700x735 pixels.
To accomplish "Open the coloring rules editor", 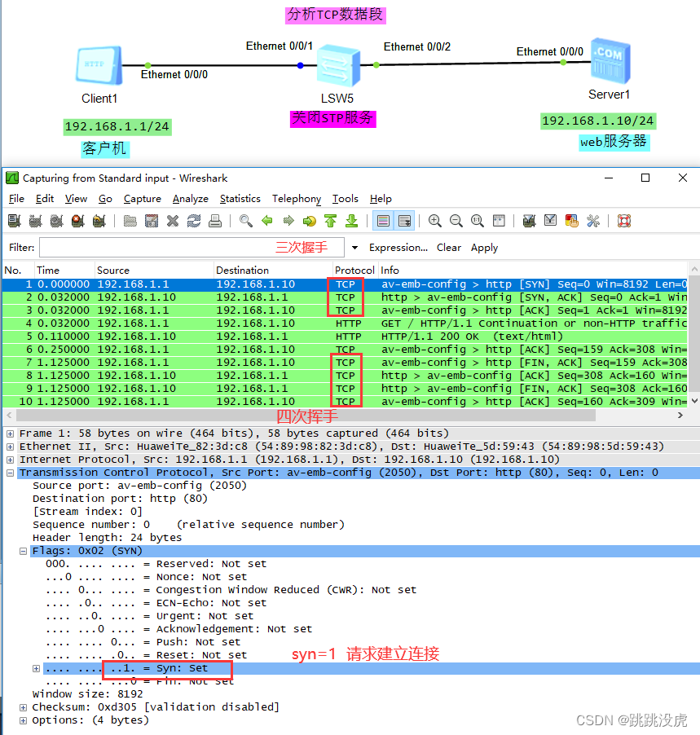I will [571, 221].
